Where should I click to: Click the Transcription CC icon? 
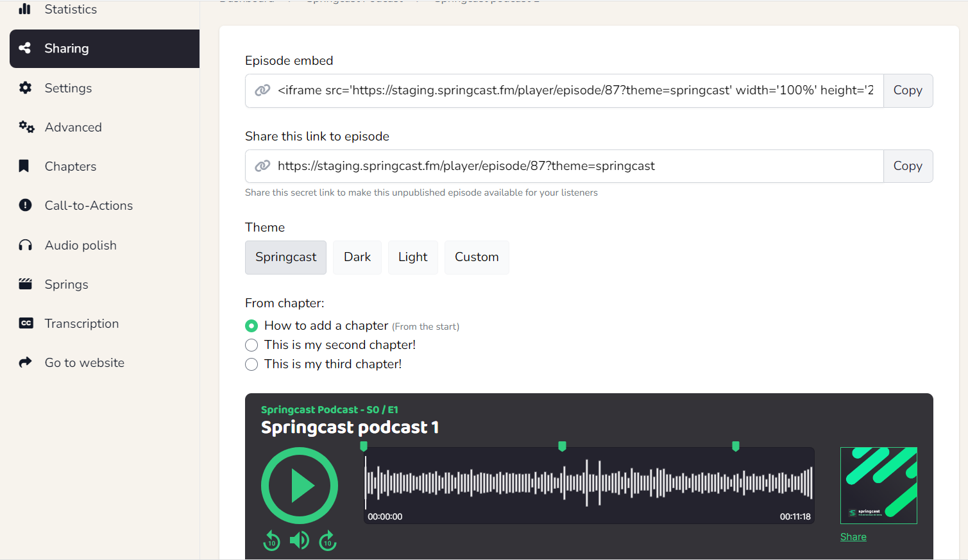[26, 323]
